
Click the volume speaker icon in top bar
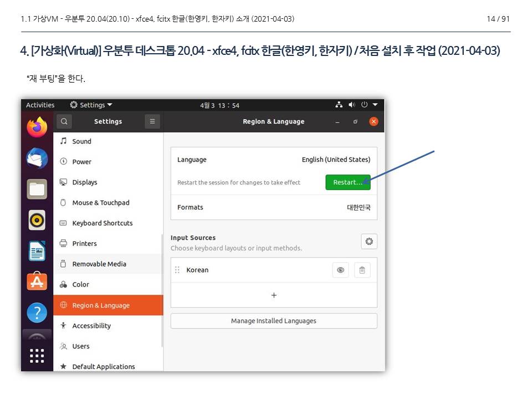click(352, 105)
